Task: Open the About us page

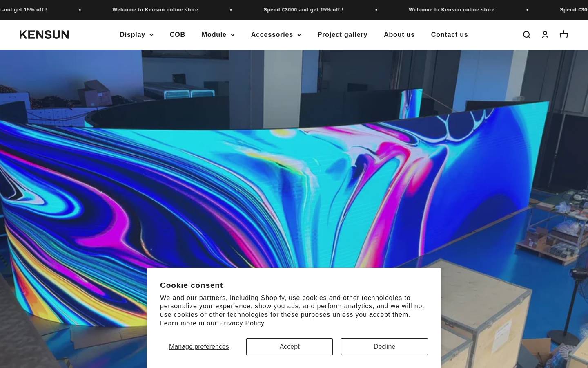Action: [399, 35]
